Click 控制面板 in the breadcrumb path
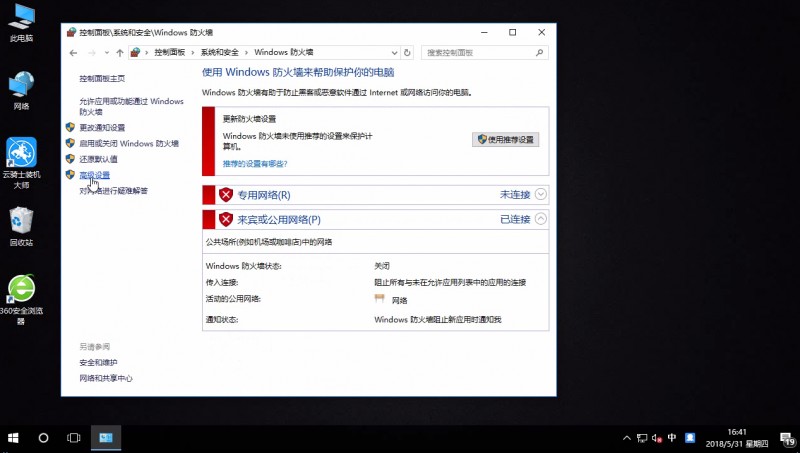Screen dimensions: 800x453 coord(169,53)
